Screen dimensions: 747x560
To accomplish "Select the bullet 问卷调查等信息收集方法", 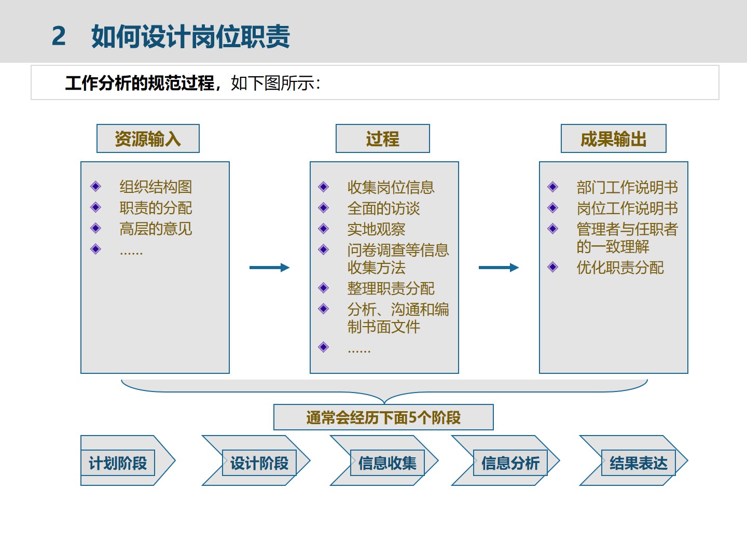I will click(x=398, y=259).
